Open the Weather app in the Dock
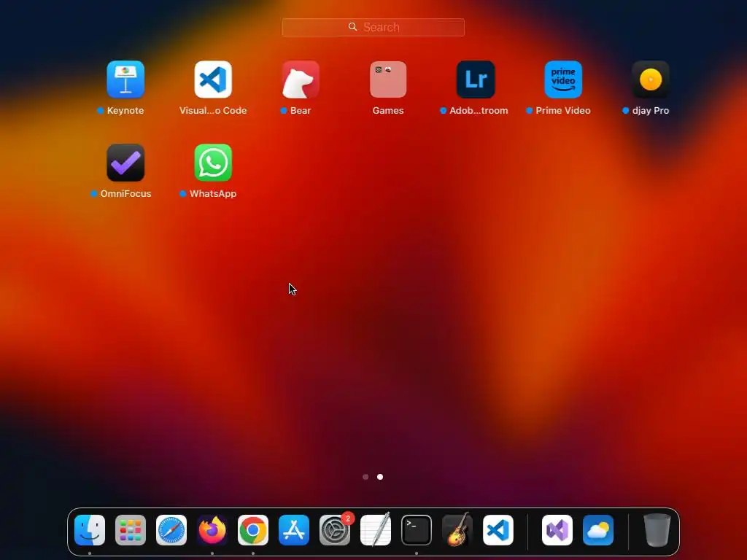Viewport: 747px width, 560px height. click(598, 530)
